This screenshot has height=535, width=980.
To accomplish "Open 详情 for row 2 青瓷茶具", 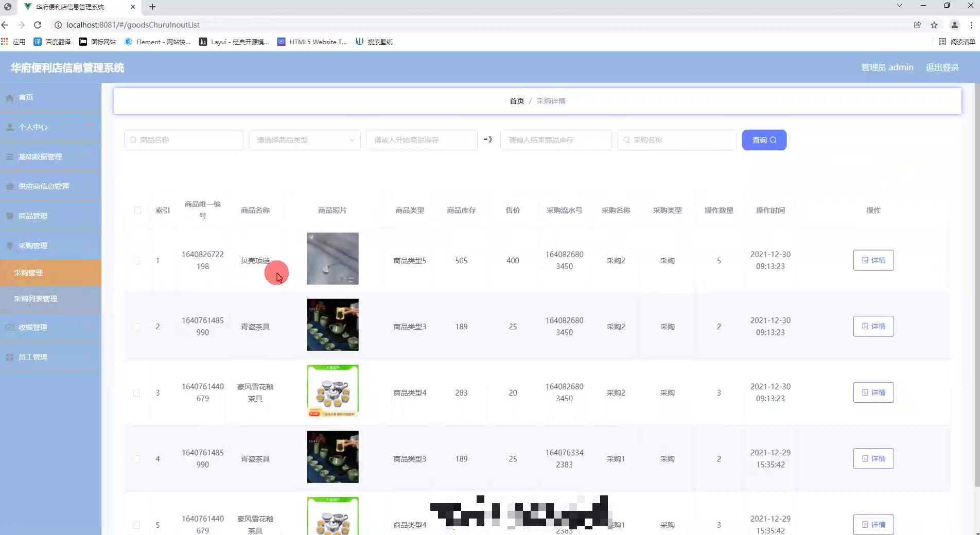I will pos(873,326).
